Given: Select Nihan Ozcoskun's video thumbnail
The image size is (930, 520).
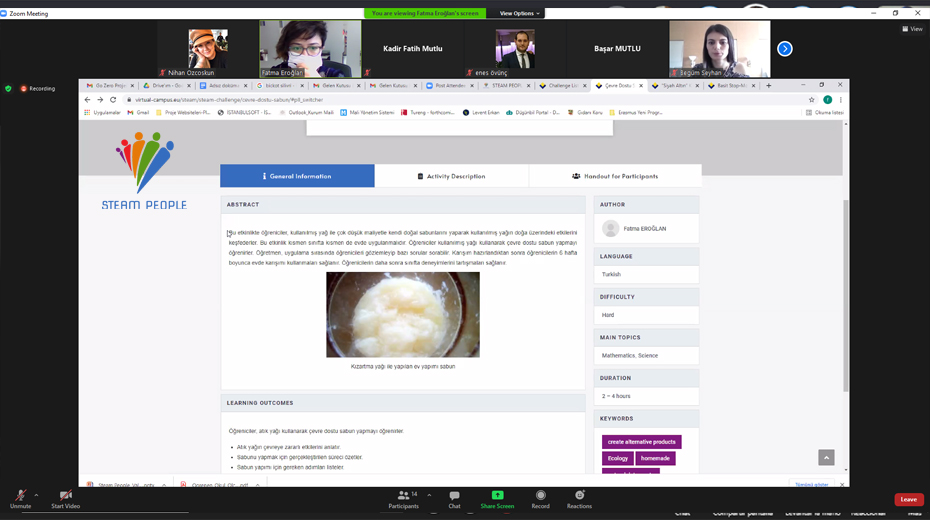Looking at the screenshot, I should click(208, 49).
